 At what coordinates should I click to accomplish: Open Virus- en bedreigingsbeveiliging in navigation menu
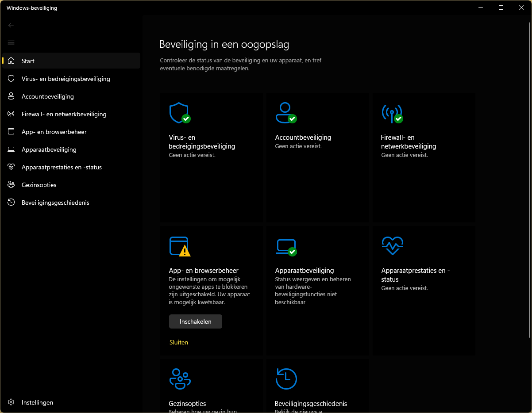click(x=71, y=79)
